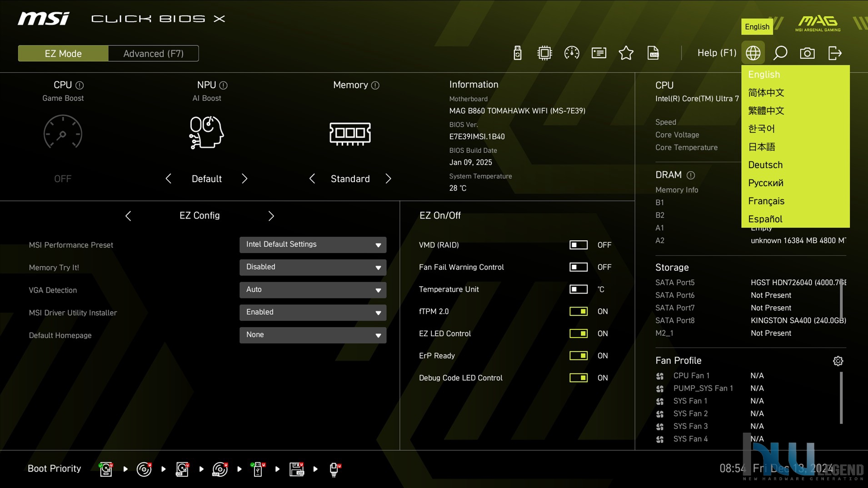This screenshot has width=868, height=488.
Task: Open the magnifier search icon
Action: [780, 53]
